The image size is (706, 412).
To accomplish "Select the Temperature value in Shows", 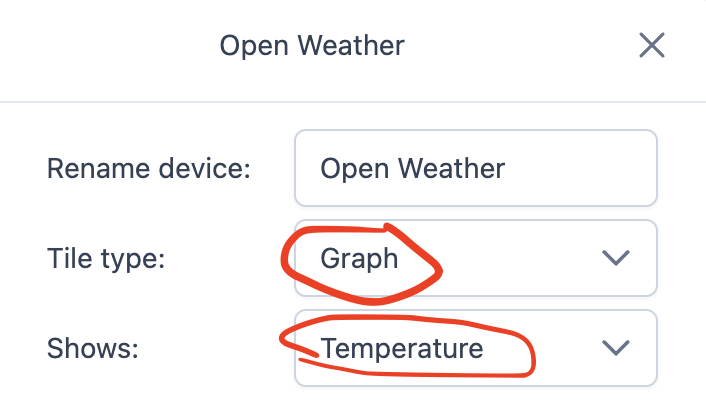I will [401, 348].
